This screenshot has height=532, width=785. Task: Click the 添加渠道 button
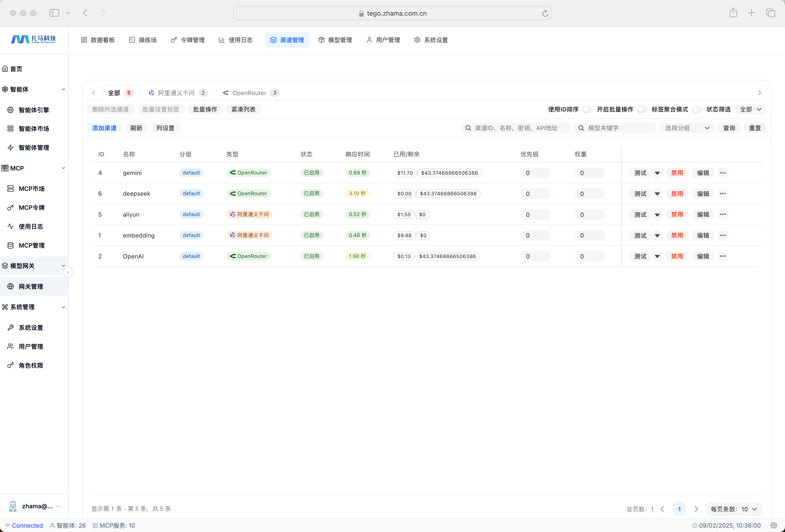pos(104,128)
